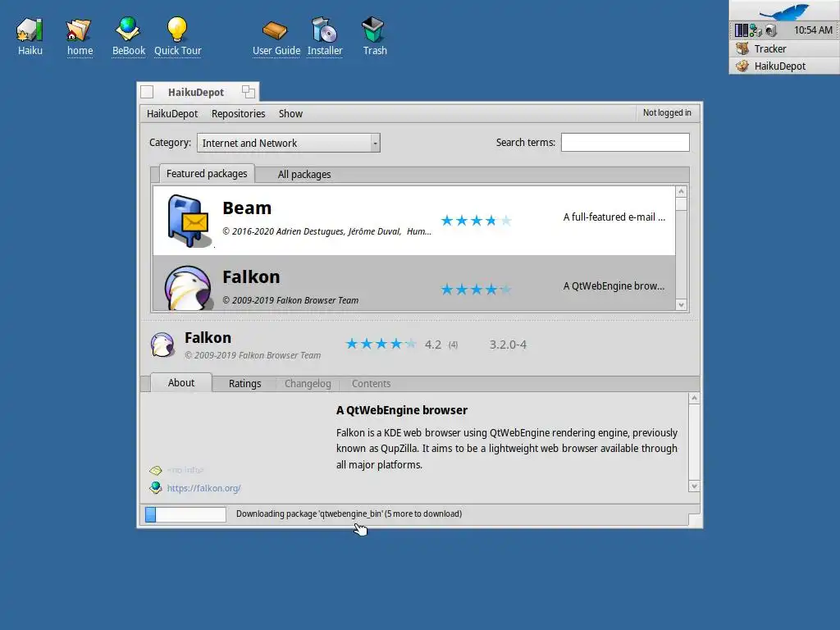The height and width of the screenshot is (630, 840).
Task: Select the Falkon package row title
Action: click(251, 277)
